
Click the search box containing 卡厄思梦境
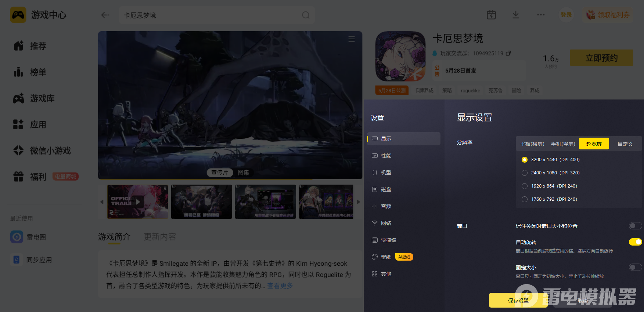[x=217, y=15]
